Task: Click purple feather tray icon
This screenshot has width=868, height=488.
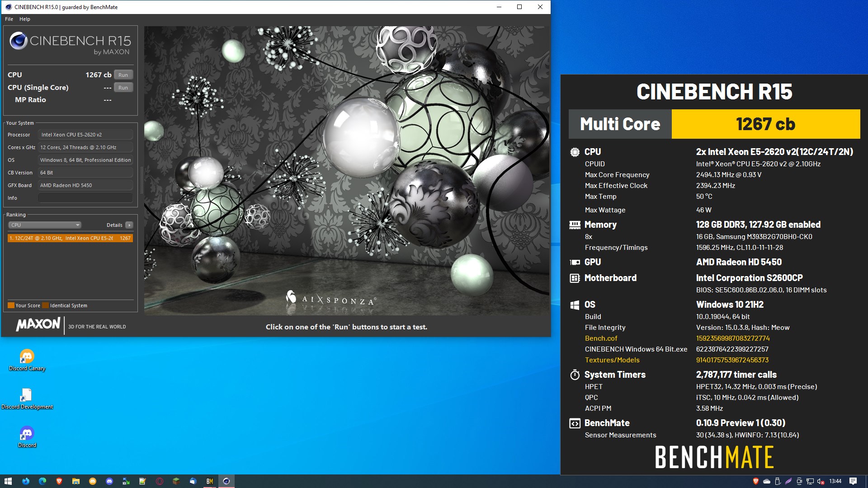Action: pos(788,481)
